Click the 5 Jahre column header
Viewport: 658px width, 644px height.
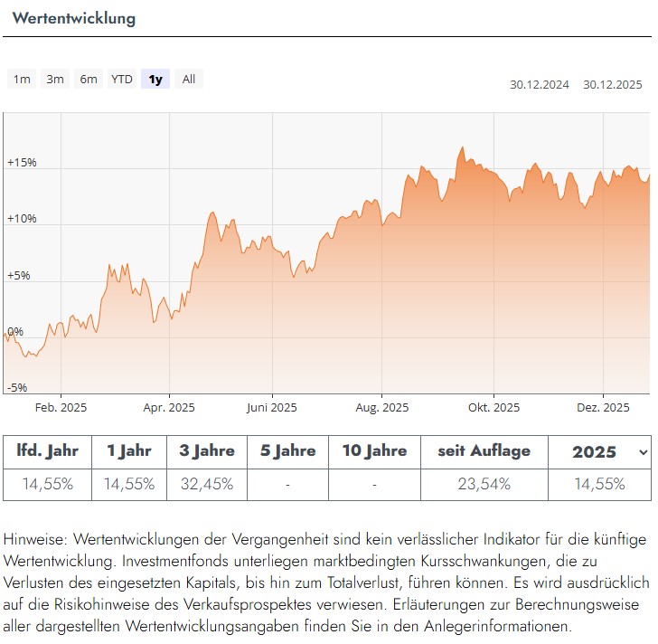(287, 450)
